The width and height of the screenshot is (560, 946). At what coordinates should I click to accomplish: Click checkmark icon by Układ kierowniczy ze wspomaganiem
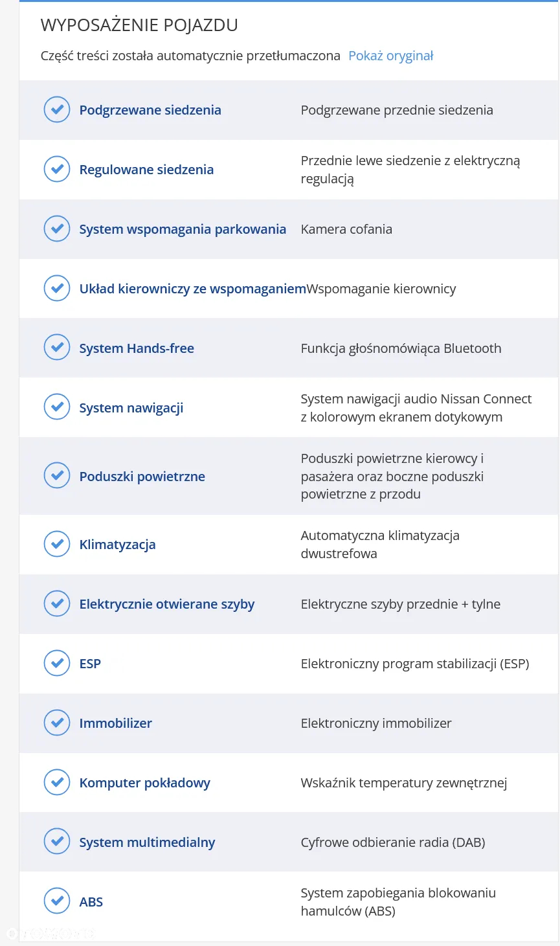tap(57, 288)
